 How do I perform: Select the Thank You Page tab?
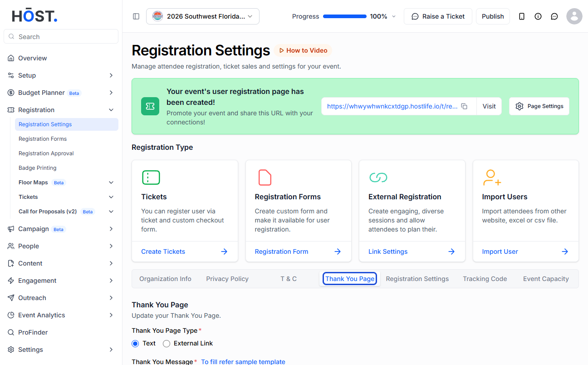point(350,279)
